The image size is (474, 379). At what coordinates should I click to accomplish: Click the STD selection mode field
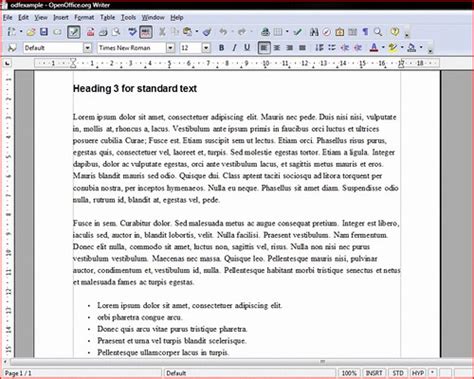point(398,373)
